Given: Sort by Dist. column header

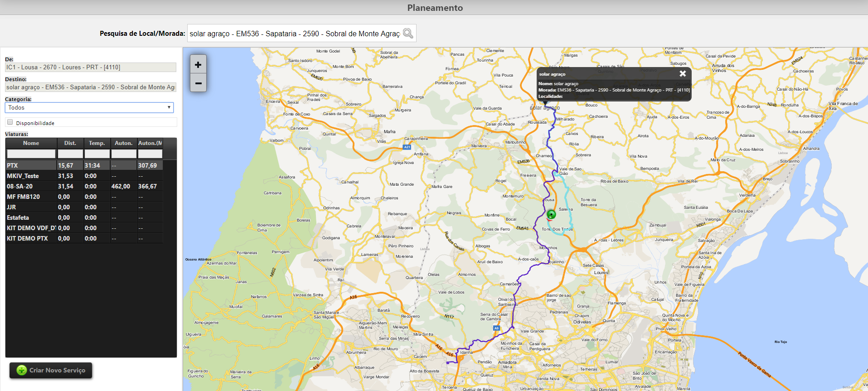Looking at the screenshot, I should (70, 143).
